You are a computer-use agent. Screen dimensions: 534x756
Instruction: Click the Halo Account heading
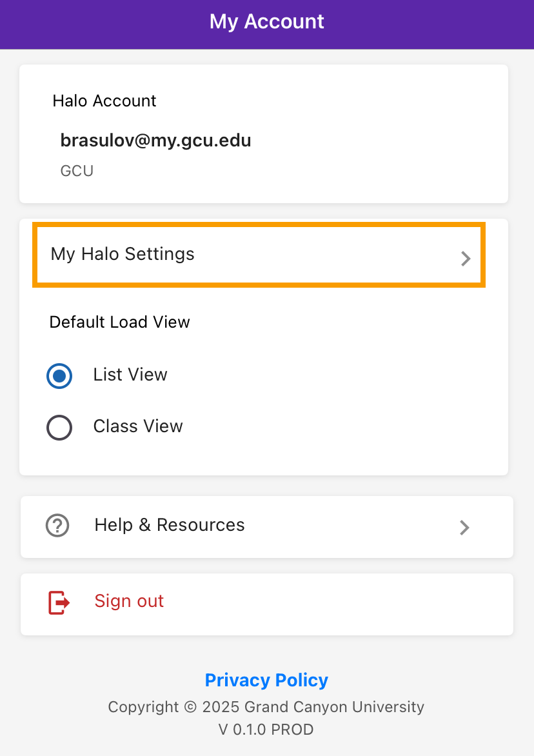coord(104,101)
